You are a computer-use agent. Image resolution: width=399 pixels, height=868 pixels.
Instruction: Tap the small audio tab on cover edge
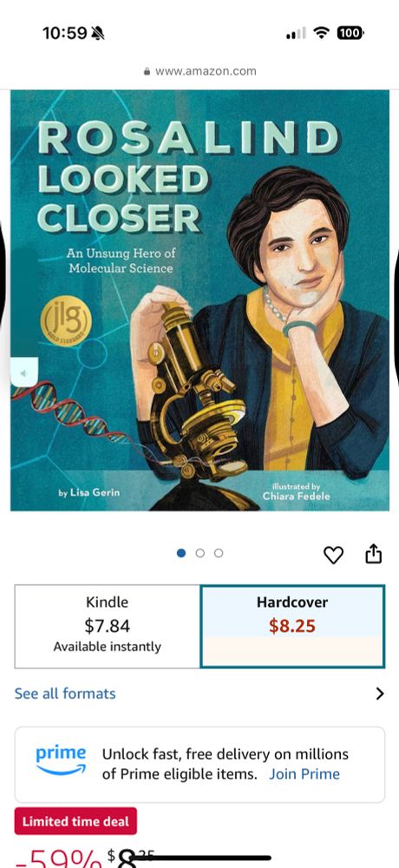click(23, 372)
